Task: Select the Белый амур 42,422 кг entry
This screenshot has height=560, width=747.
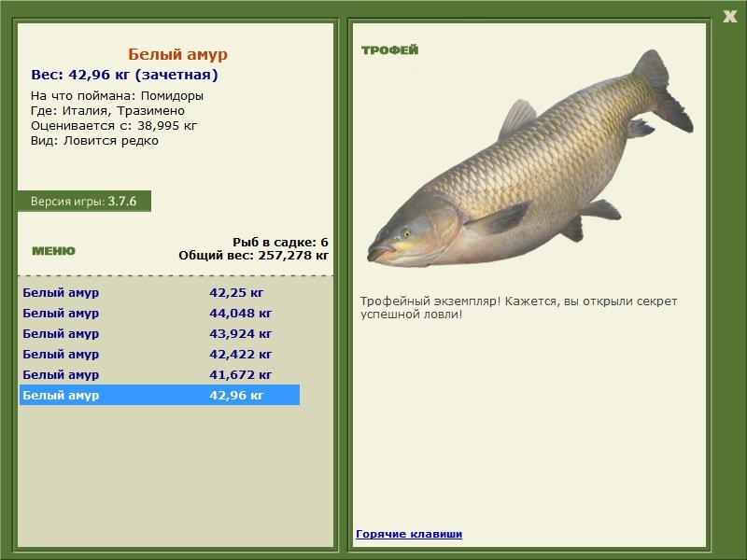Action: pos(160,354)
